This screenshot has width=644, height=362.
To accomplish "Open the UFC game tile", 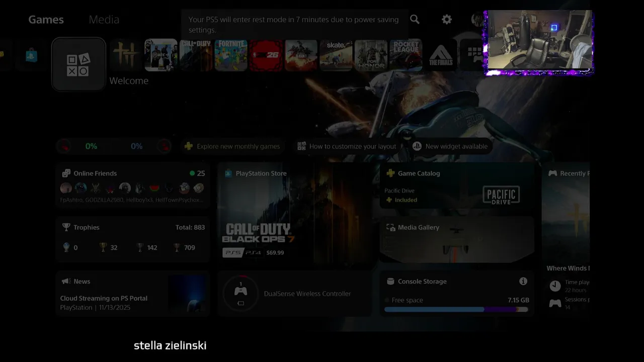I will pos(161,55).
